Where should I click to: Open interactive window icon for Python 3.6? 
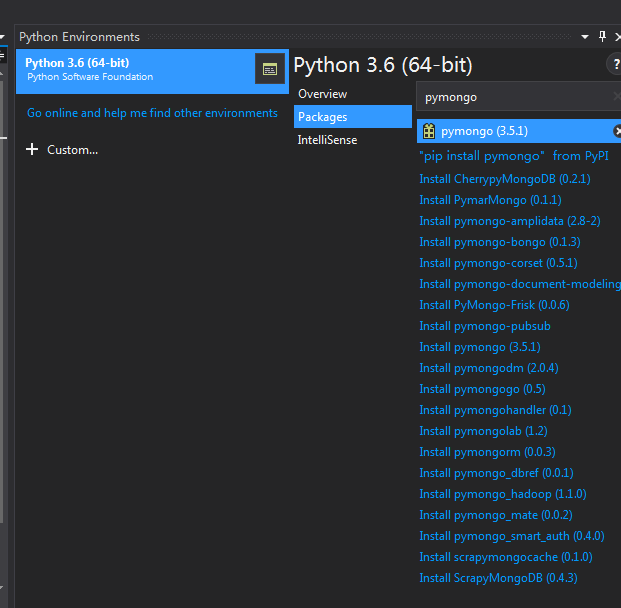(269, 69)
